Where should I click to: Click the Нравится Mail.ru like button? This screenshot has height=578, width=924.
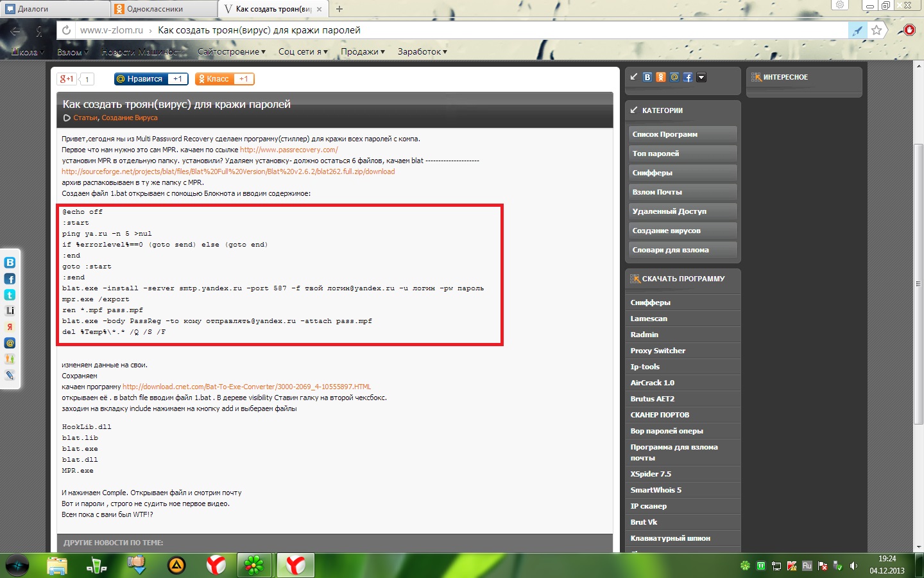151,79
